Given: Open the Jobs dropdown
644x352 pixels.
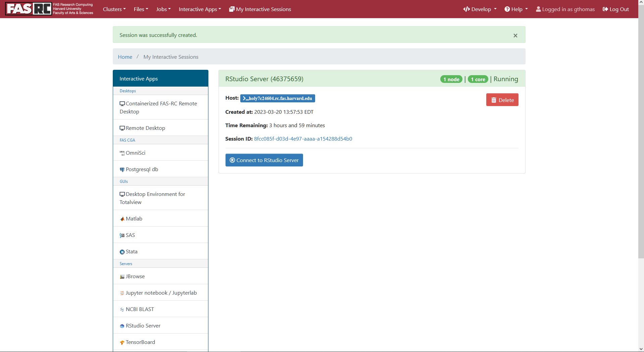Looking at the screenshot, I should (163, 9).
